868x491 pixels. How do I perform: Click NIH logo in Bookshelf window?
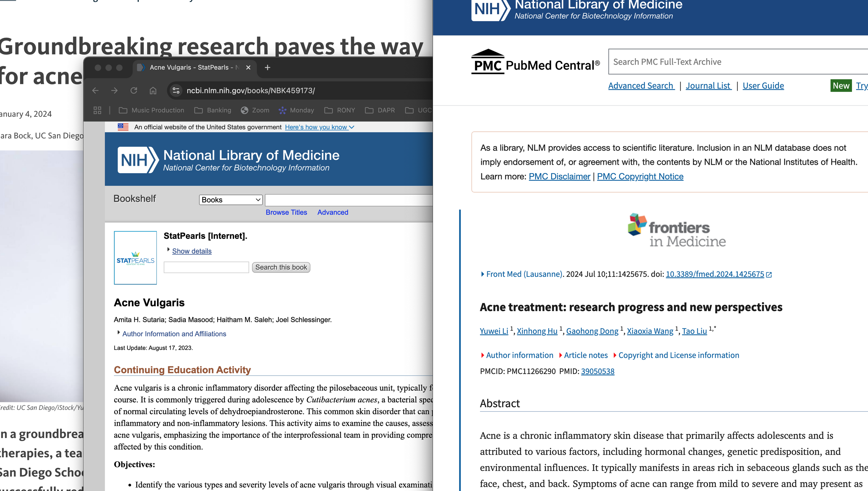coord(138,160)
